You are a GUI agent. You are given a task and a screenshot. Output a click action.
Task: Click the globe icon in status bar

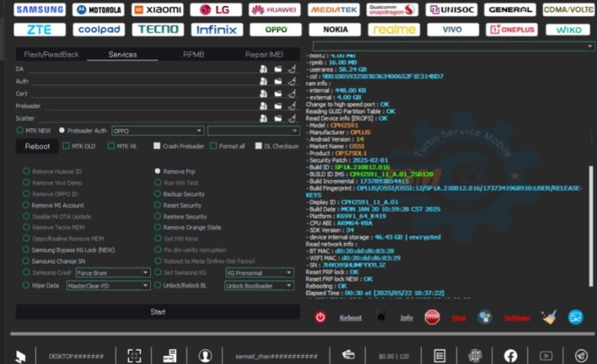click(x=475, y=356)
